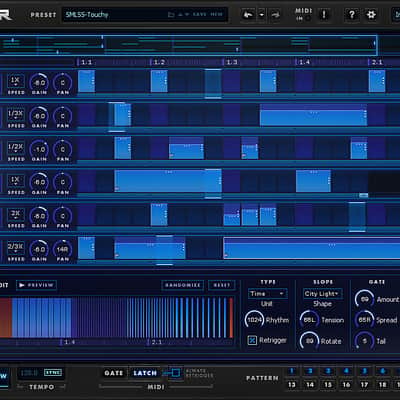Select pattern slot 14
Image resolution: width=400 pixels, height=400 pixels.
tap(310, 384)
